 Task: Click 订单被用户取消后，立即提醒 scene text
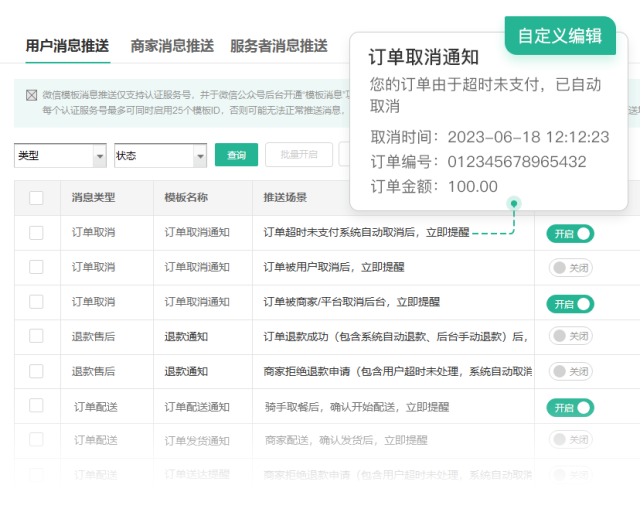coord(334,267)
